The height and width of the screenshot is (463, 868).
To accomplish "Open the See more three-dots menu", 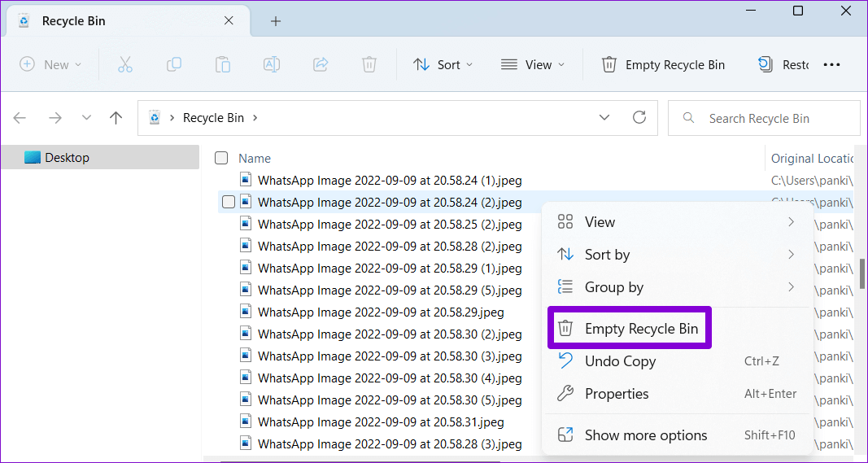I will coord(831,65).
